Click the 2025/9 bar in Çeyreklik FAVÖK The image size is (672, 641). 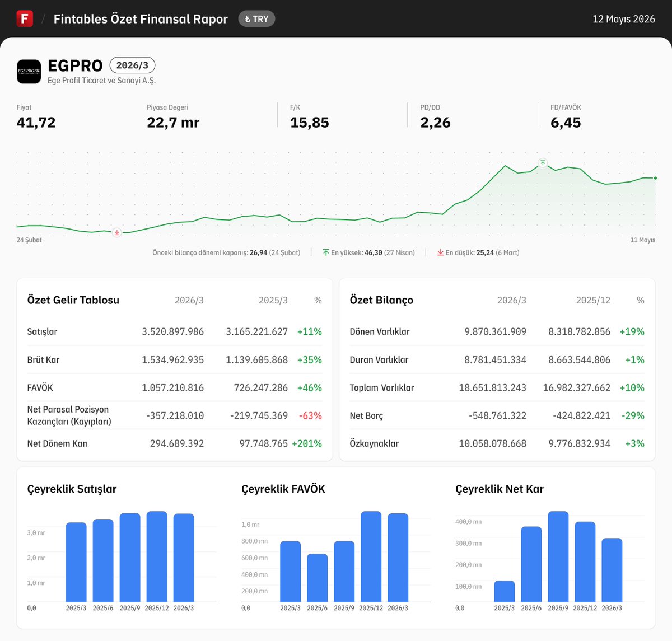click(x=344, y=571)
